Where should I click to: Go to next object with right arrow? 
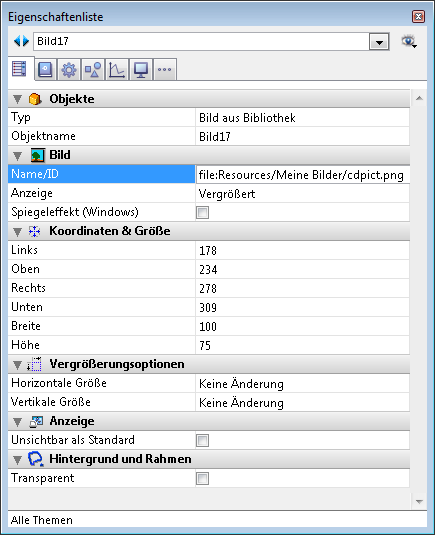pos(26,41)
